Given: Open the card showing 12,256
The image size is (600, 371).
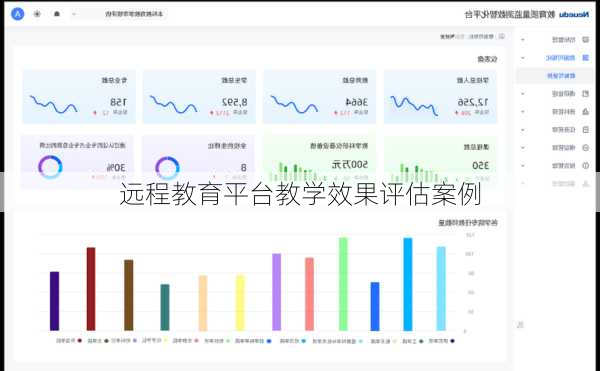Looking at the screenshot, I should pyautogui.click(x=440, y=97).
